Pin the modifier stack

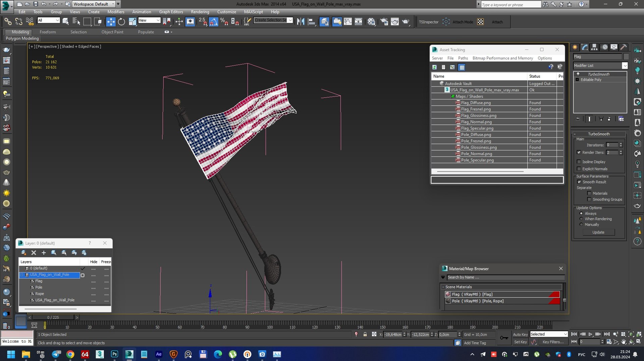577,119
